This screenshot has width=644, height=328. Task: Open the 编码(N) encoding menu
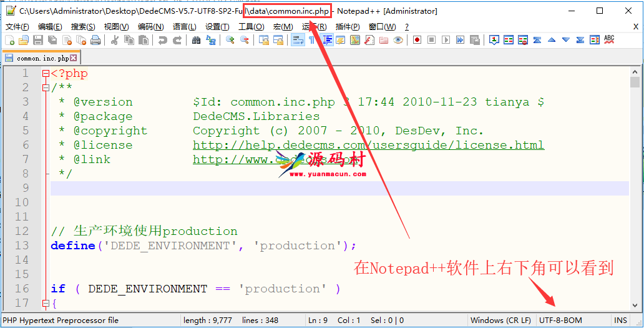click(150, 27)
